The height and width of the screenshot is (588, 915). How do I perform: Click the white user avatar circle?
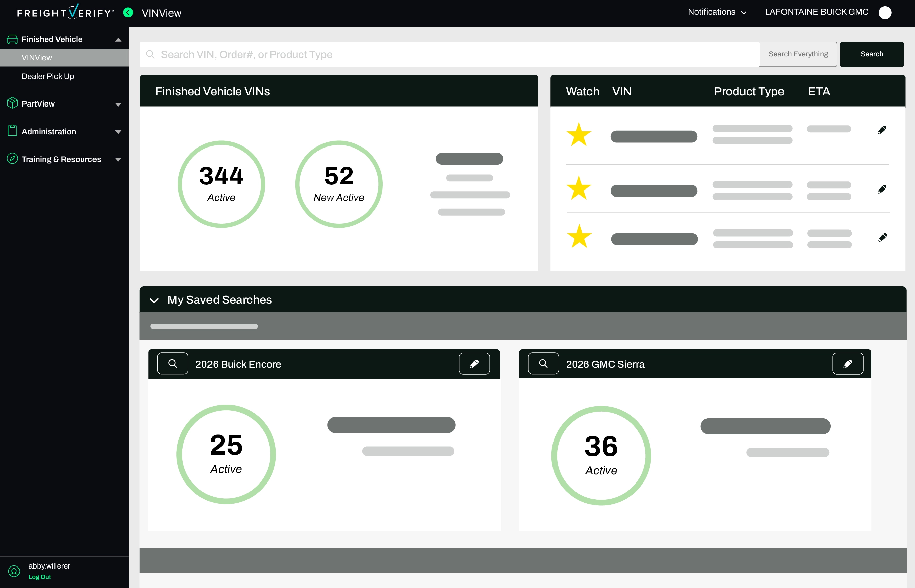tap(885, 13)
